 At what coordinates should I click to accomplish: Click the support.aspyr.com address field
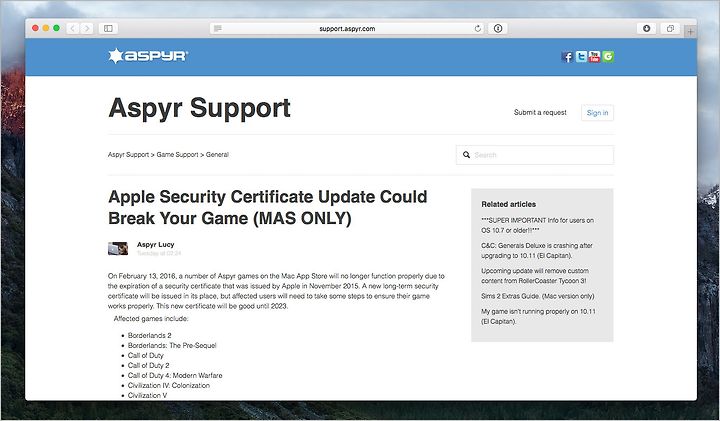coord(347,28)
